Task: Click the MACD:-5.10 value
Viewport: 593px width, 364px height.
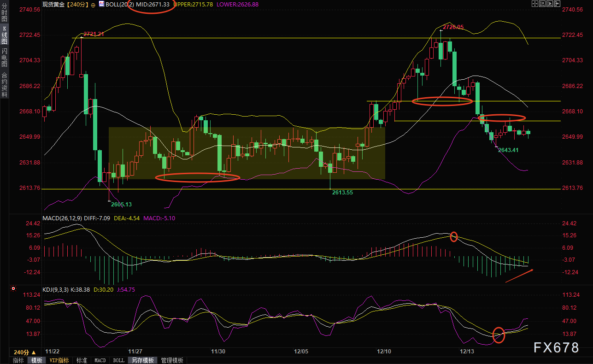Action: click(159, 218)
